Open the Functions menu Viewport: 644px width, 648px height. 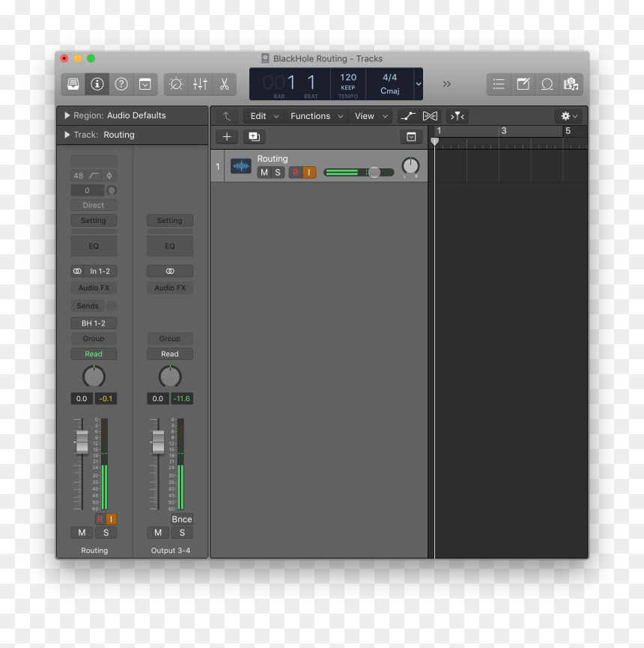317,116
